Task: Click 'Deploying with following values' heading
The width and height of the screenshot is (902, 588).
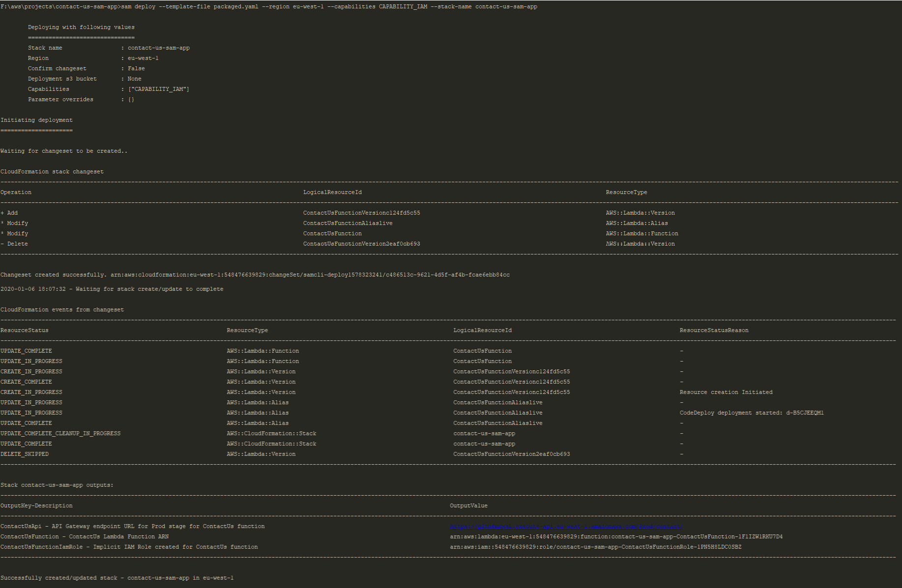Action: [x=81, y=28]
